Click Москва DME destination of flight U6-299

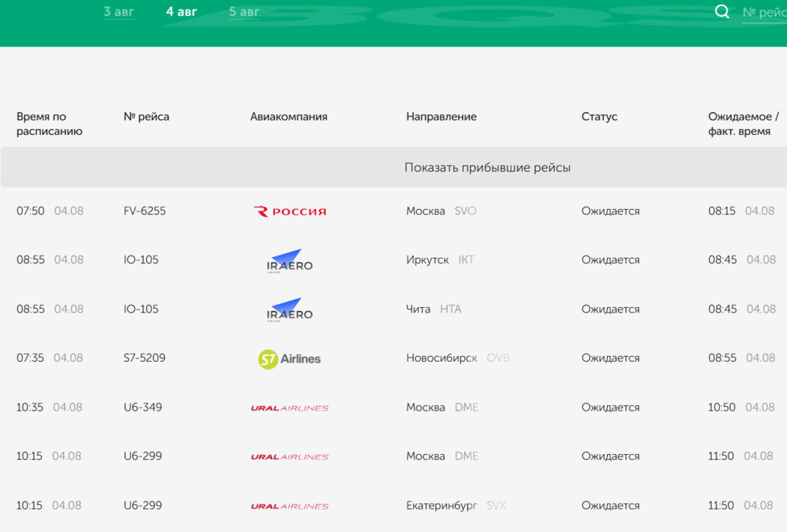[x=442, y=456]
